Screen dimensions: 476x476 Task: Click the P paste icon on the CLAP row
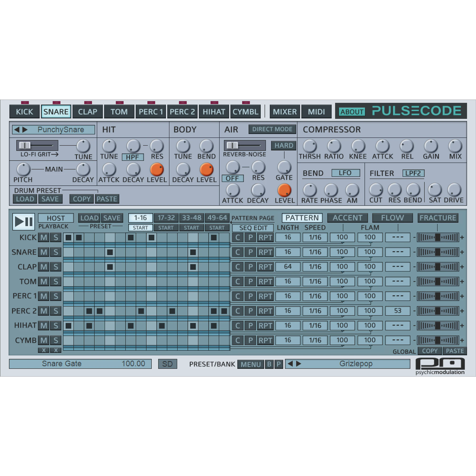pyautogui.click(x=250, y=267)
